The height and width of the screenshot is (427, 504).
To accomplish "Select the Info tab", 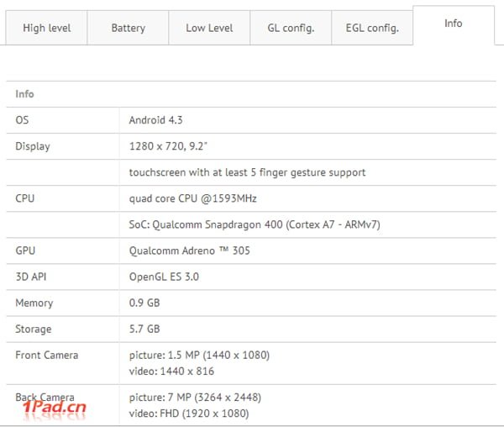I will coord(454,24).
